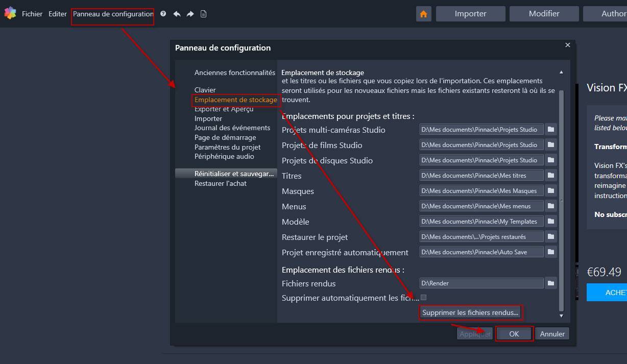Screen dimensions: 627x364
Task: Select Paramètres du projet category
Action: tap(228, 147)
